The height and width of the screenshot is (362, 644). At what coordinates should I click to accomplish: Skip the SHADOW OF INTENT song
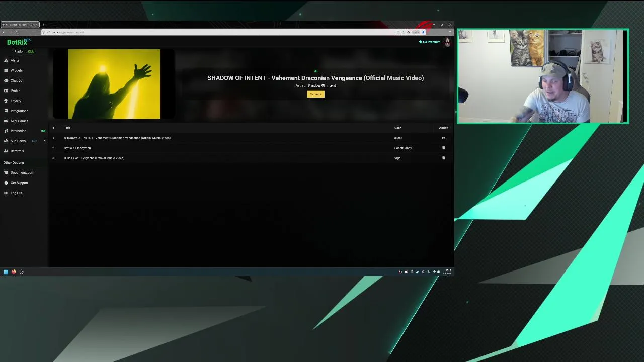443,138
